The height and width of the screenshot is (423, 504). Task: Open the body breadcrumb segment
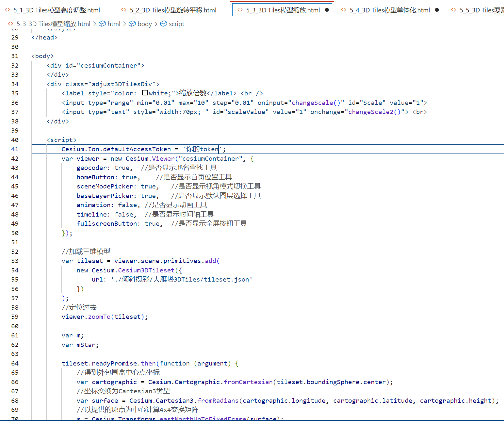[145, 24]
